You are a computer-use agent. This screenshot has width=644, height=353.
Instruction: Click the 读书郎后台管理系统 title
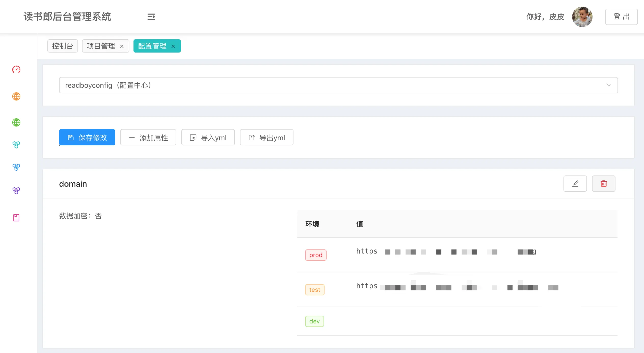pos(68,17)
